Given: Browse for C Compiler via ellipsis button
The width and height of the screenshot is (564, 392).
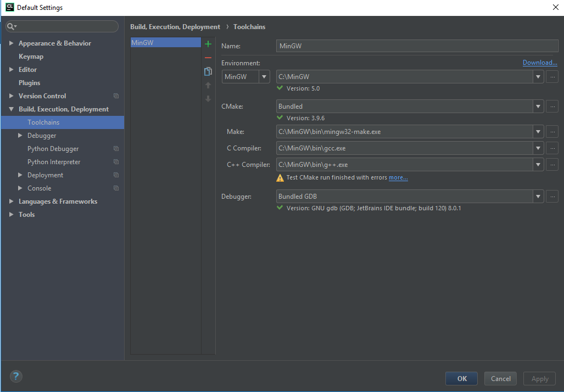Looking at the screenshot, I should pyautogui.click(x=552, y=148).
